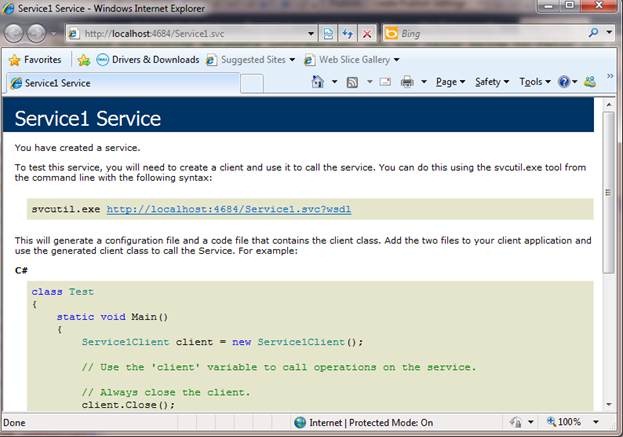The image size is (623, 437).
Task: Click the Print icon in command bar
Action: pyautogui.click(x=408, y=82)
